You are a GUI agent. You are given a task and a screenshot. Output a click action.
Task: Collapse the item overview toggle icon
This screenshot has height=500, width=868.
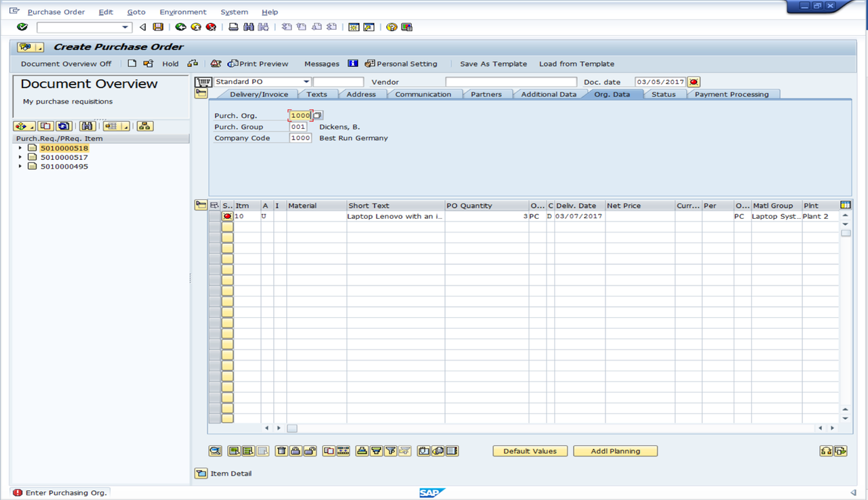(201, 205)
